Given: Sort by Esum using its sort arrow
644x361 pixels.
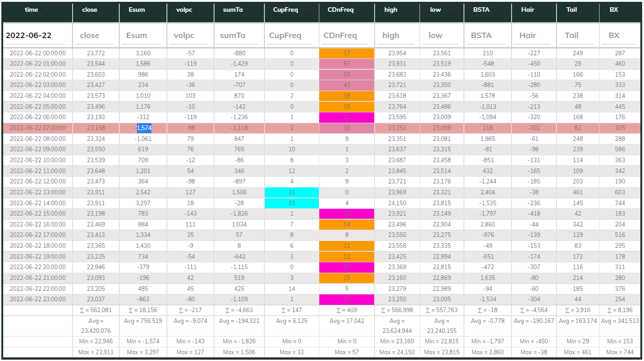Looking at the screenshot, I should (154, 9).
